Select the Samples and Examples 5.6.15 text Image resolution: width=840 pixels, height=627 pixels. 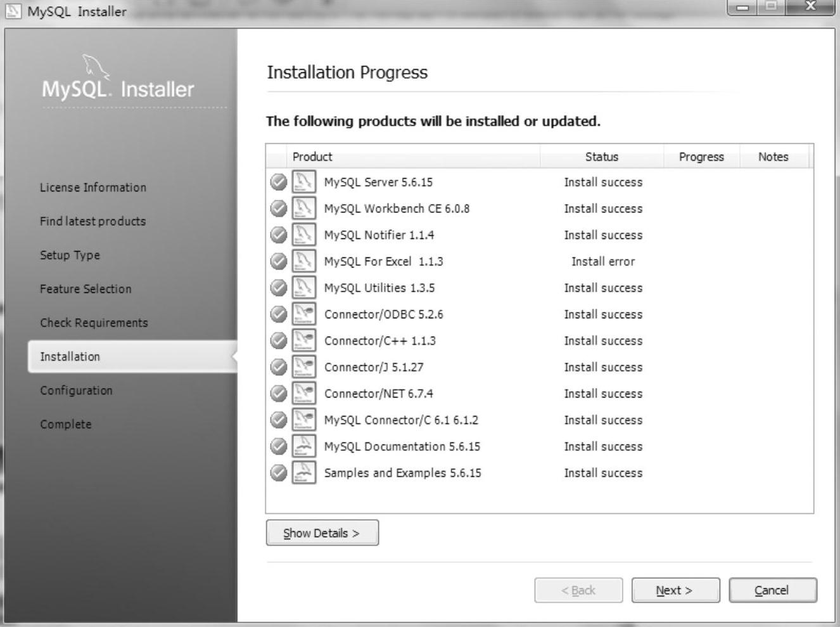pyautogui.click(x=402, y=473)
